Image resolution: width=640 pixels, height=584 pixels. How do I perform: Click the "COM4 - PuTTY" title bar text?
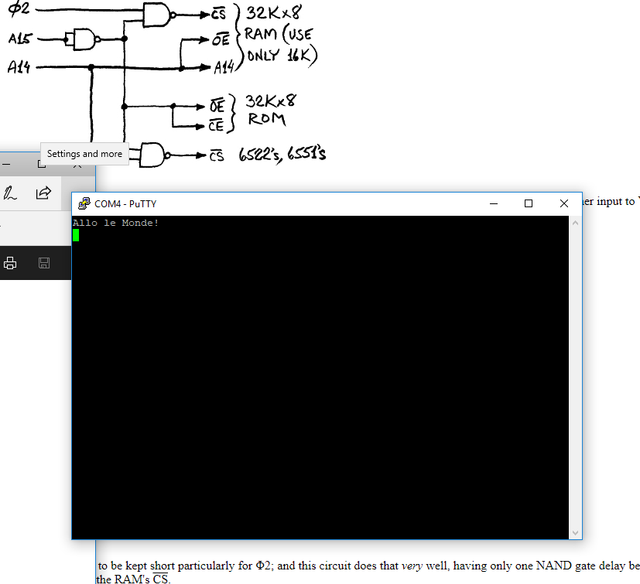pos(128,203)
